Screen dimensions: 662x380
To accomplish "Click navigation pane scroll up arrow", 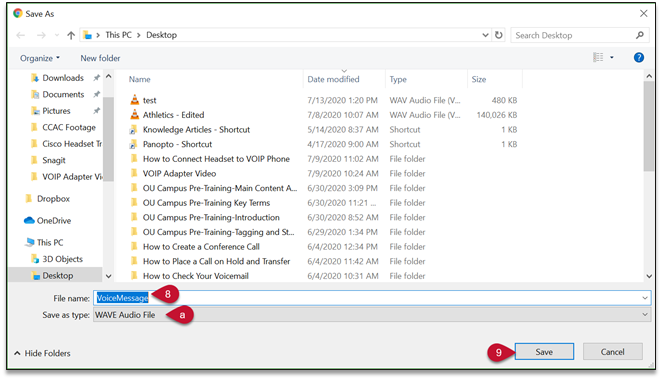I will (x=109, y=76).
